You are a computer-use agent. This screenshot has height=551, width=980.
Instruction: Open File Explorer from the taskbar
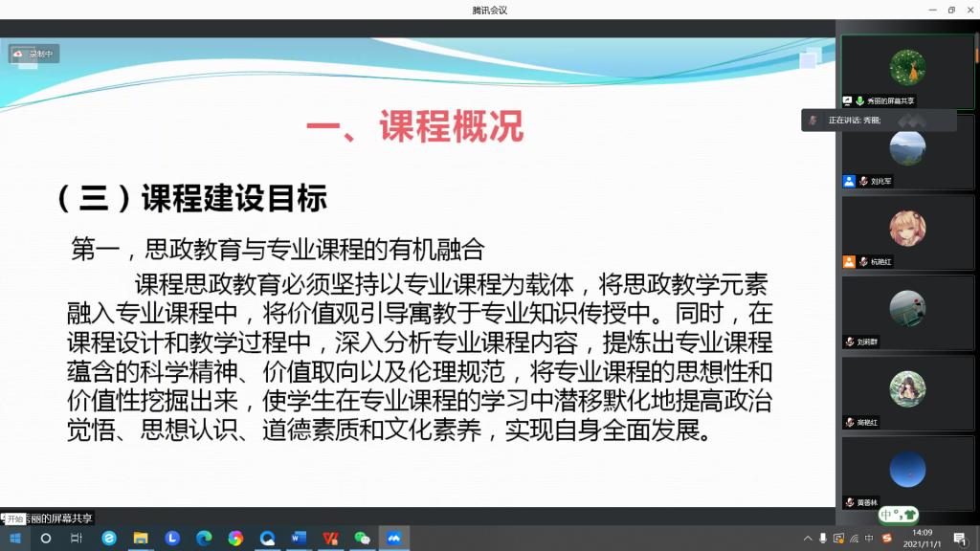tap(140, 539)
